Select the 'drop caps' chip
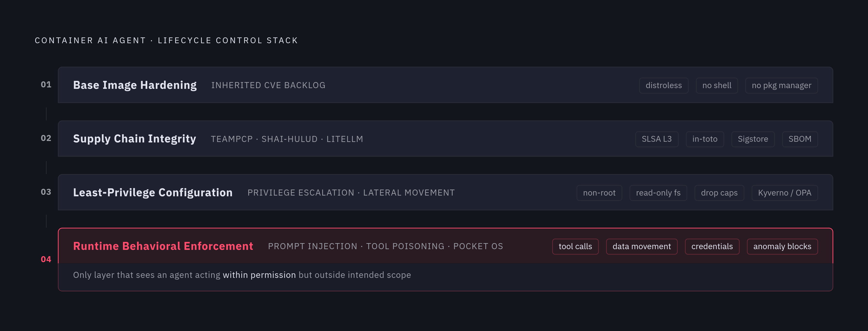This screenshot has width=868, height=331. (x=719, y=193)
